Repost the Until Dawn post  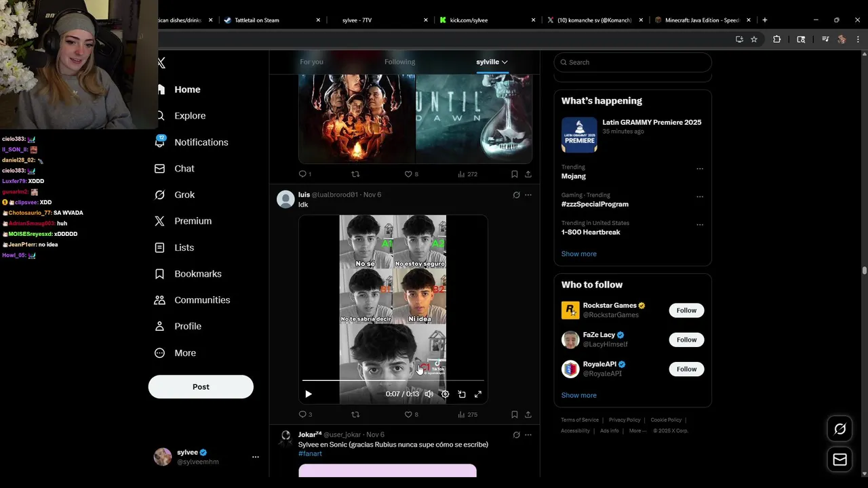tap(355, 174)
